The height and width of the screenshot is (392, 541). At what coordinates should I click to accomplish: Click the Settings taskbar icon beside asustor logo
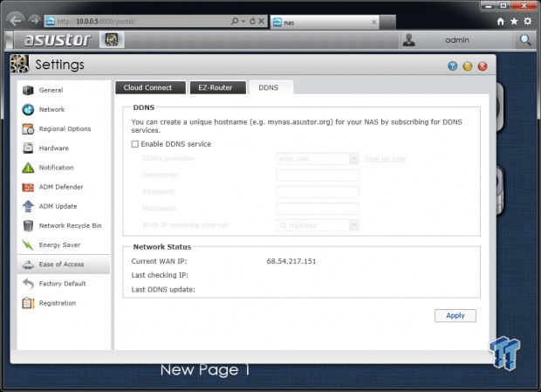[112, 39]
